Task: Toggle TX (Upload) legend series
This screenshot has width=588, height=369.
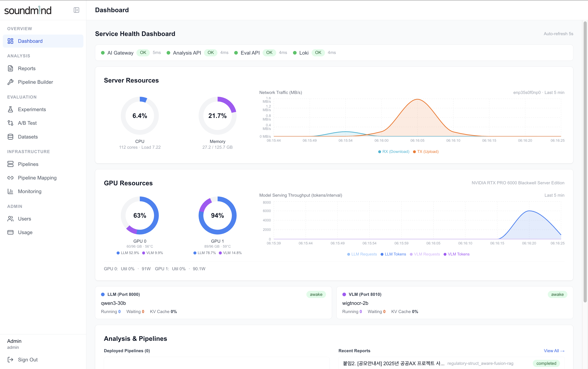Action: [426, 152]
